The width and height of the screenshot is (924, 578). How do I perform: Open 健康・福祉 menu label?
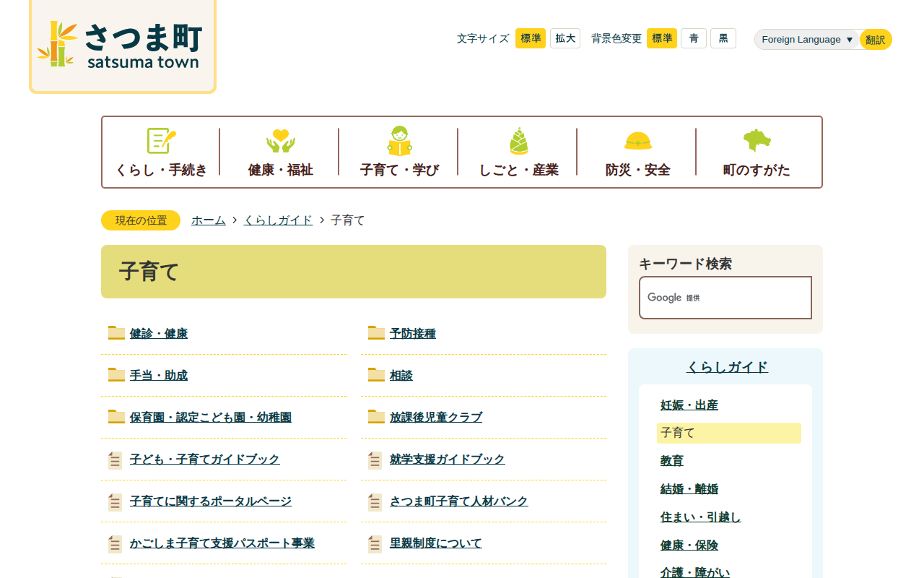tap(281, 171)
